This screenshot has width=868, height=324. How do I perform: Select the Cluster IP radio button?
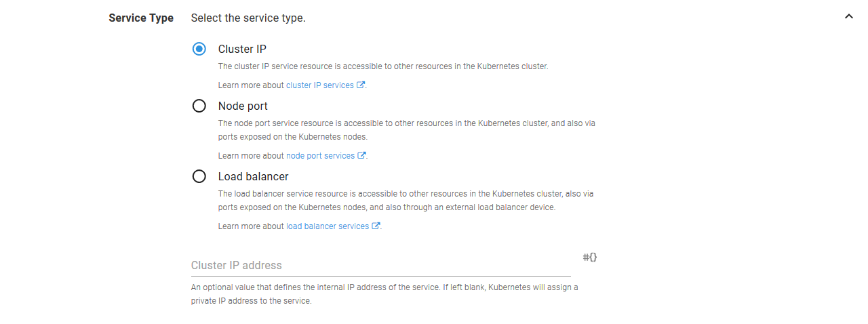pos(199,49)
